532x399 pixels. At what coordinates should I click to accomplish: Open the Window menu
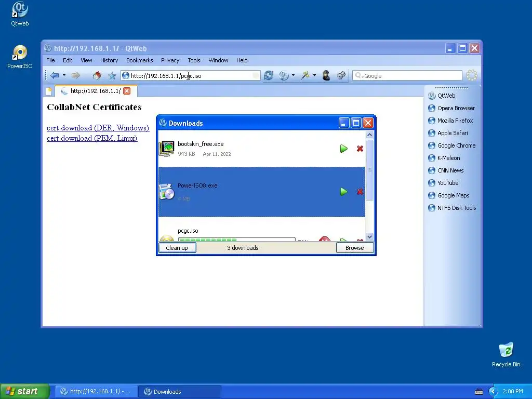click(x=218, y=60)
